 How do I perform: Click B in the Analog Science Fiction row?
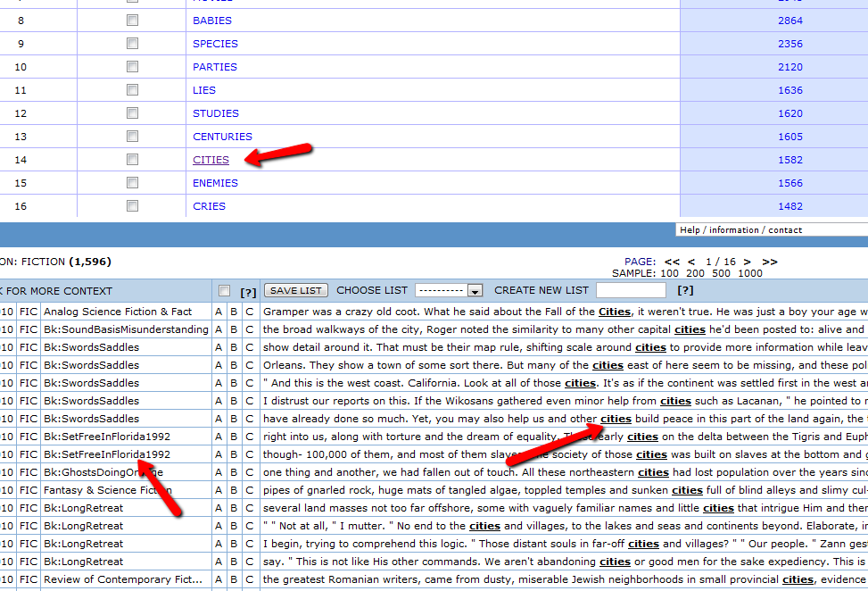tap(234, 312)
